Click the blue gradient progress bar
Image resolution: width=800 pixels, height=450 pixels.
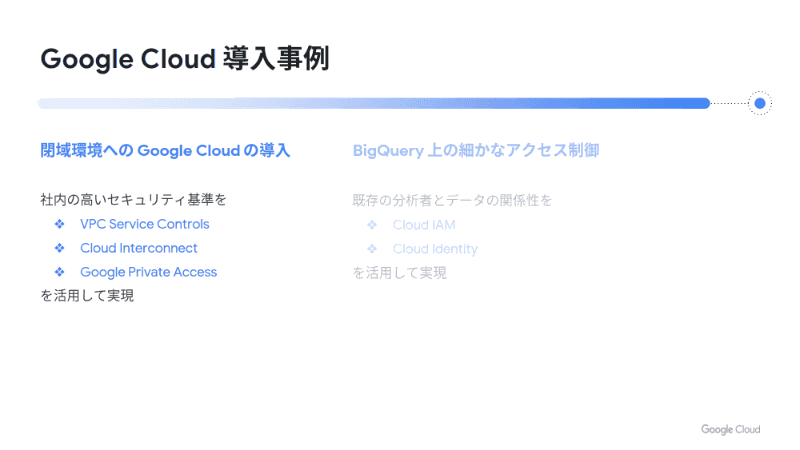373,103
